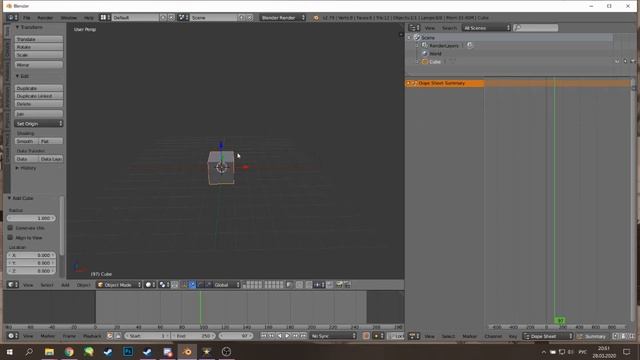The width and height of the screenshot is (640, 360).
Task: Open the Timeline Playback menu
Action: [92, 336]
